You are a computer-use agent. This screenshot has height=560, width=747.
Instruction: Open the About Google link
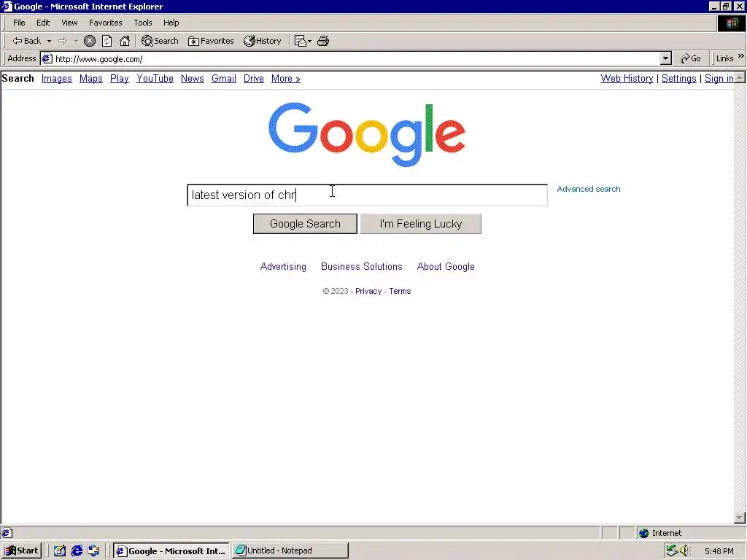[x=446, y=267]
